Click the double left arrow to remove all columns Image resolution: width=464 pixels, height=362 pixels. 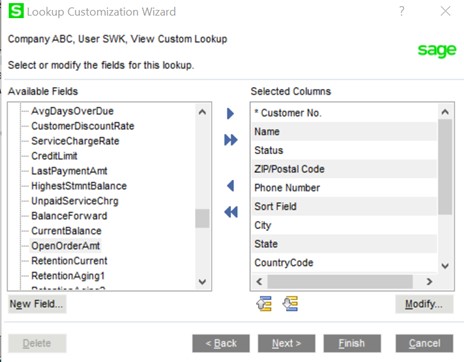[231, 212]
